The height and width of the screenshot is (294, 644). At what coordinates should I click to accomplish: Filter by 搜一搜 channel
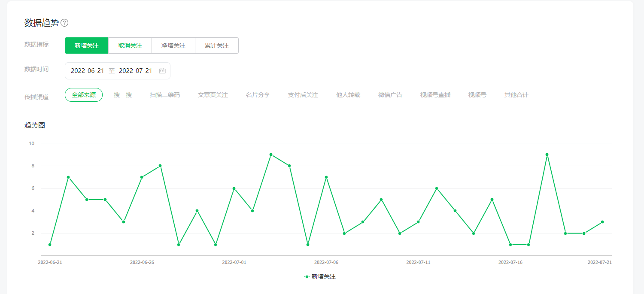click(123, 95)
